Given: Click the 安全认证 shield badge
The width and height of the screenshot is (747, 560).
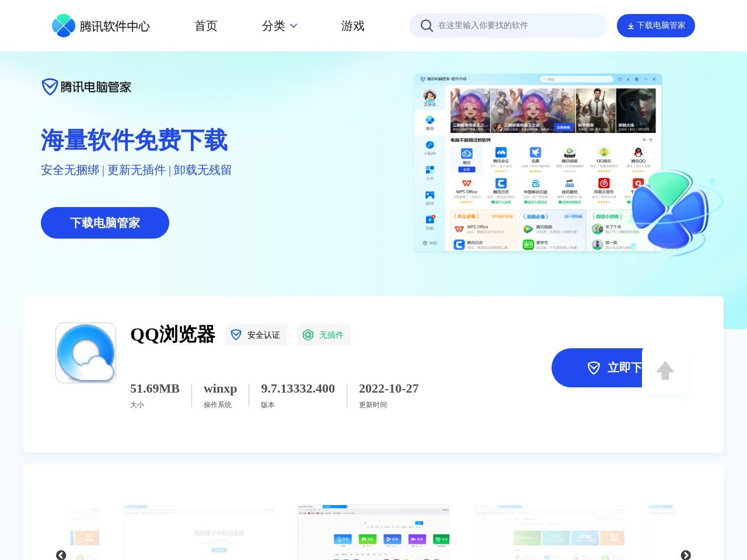Looking at the screenshot, I should tap(256, 335).
